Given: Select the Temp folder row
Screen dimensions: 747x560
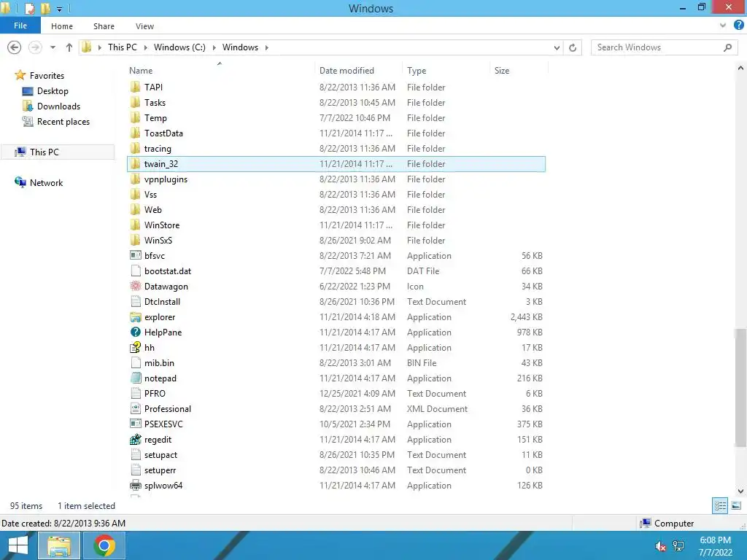Looking at the screenshot, I should point(336,118).
